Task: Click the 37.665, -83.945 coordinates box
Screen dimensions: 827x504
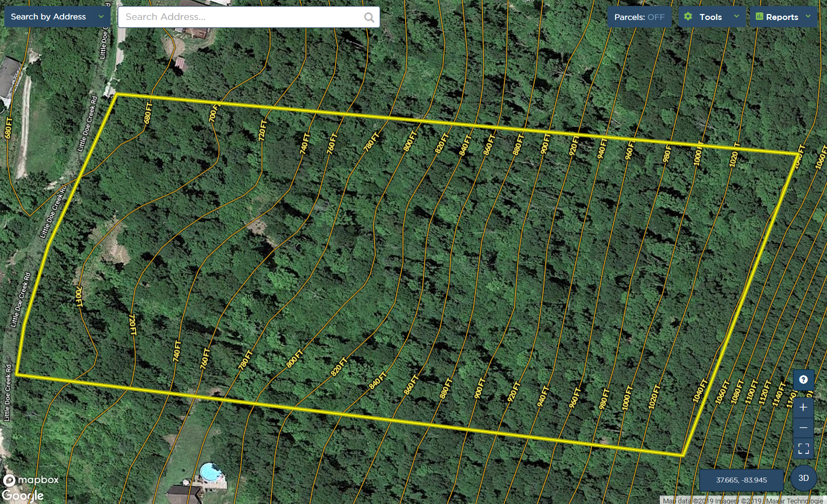Action: click(x=741, y=480)
